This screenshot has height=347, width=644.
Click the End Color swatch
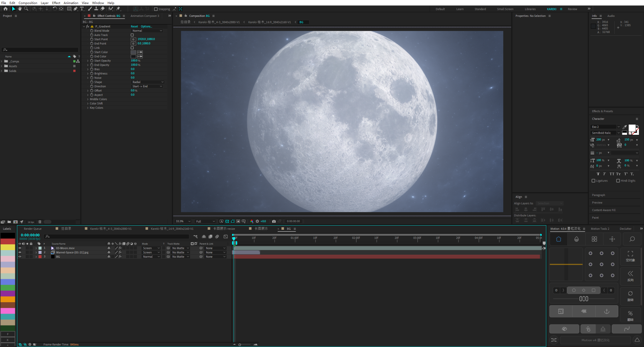tap(133, 56)
